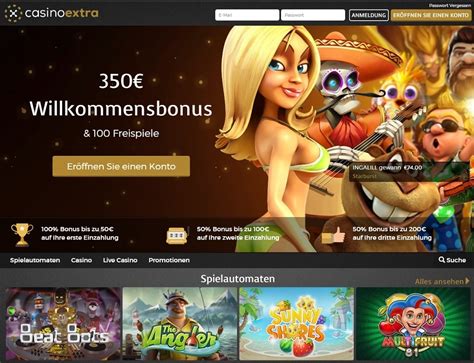Click the arrow next to Alles ansehen
The height and width of the screenshot is (363, 474).
(x=467, y=281)
